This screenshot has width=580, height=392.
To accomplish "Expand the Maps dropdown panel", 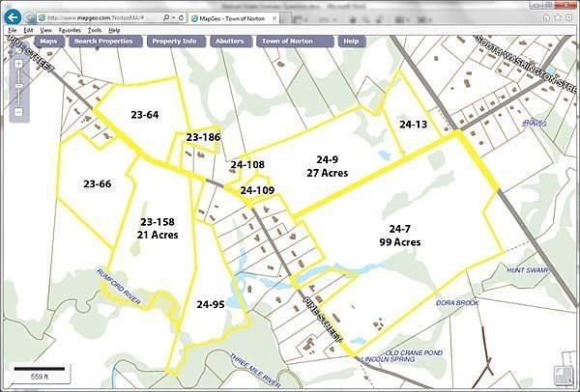I will (x=48, y=42).
